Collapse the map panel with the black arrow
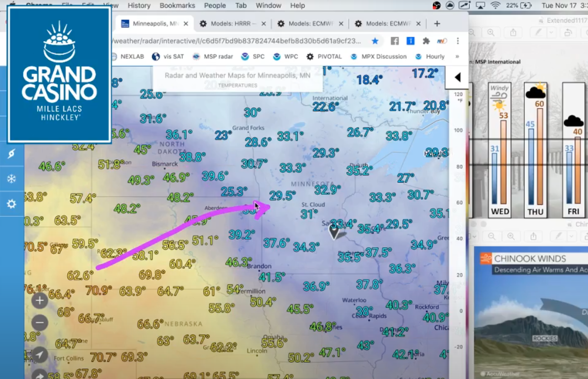 (457, 77)
